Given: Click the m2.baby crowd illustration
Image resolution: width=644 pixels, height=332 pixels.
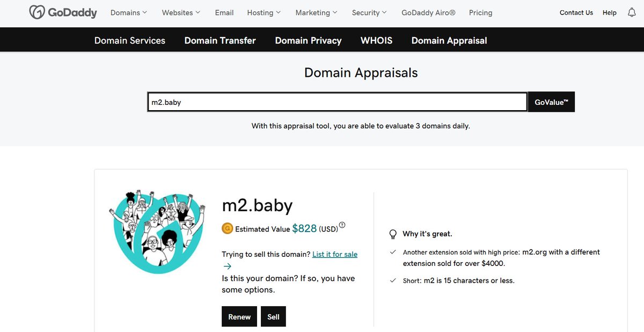Looking at the screenshot, I should click(x=157, y=230).
